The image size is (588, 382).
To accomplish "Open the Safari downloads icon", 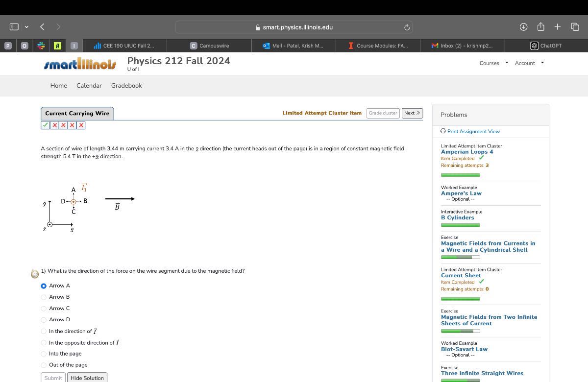I will (523, 27).
